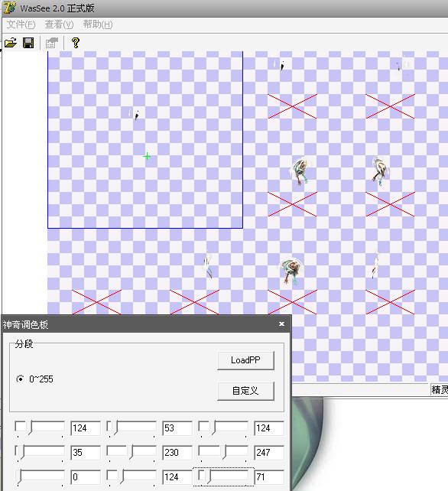Image resolution: width=448 pixels, height=491 pixels.
Task: Open the properties toolbar icon
Action: [52, 43]
